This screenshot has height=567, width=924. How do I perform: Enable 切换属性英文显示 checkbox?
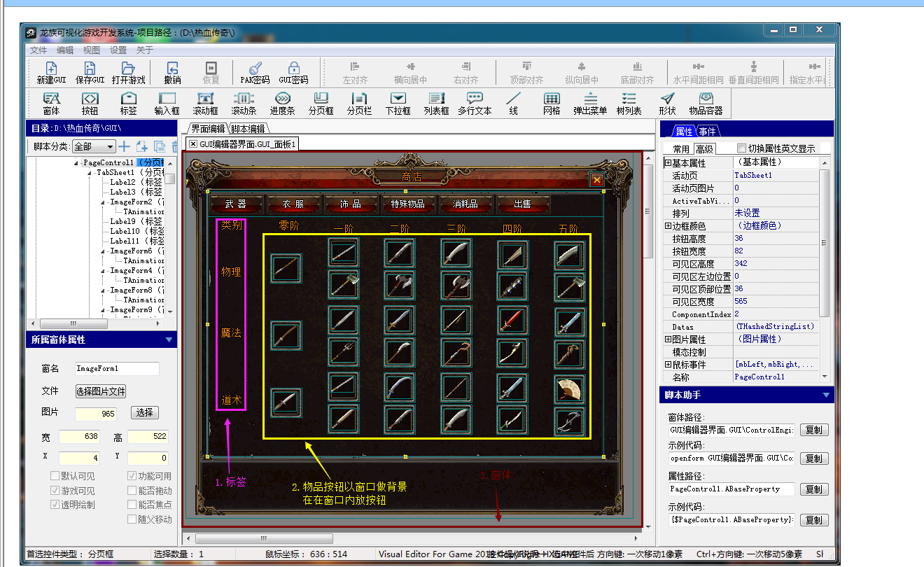tap(742, 148)
